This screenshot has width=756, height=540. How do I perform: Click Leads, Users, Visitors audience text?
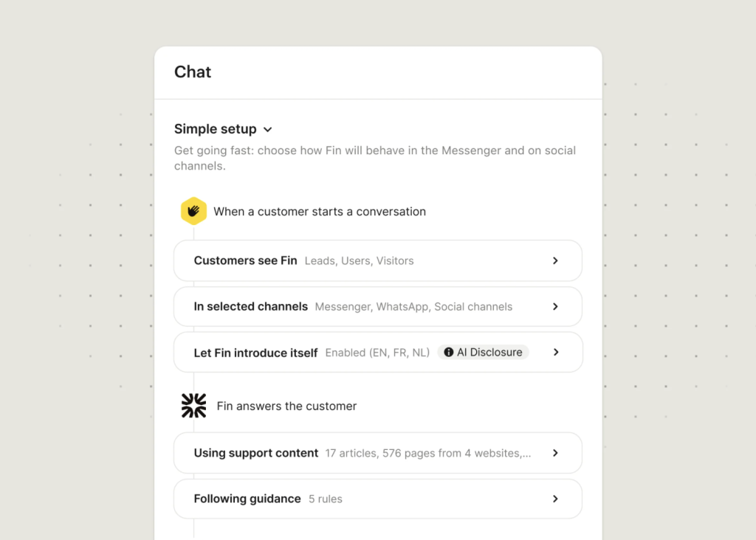click(359, 261)
